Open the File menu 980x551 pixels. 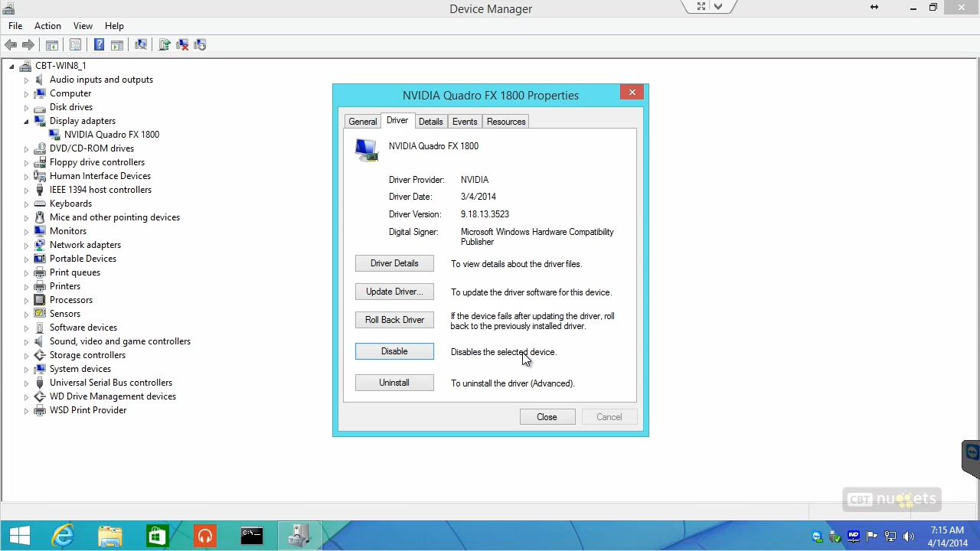point(15,26)
